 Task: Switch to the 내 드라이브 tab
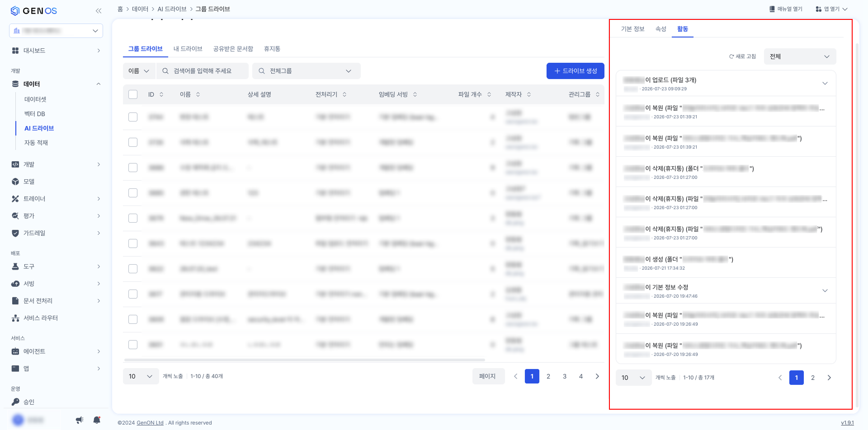pos(188,49)
